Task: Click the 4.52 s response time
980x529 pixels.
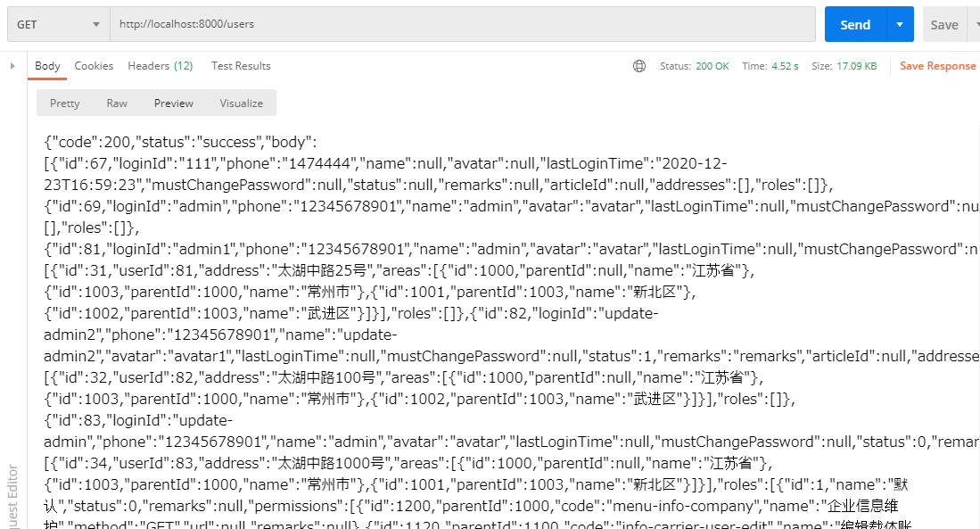Action: point(784,66)
